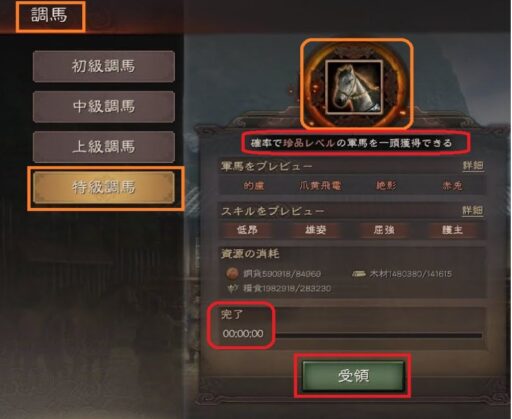Select the 上級調馬 tab

(x=104, y=147)
